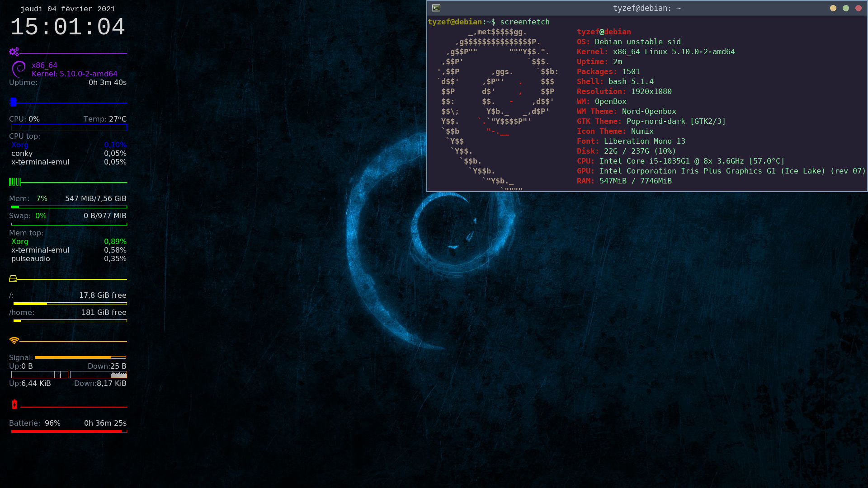Viewport: 868px width, 488px height.
Task: Click the Down network traffic graph
Action: (x=99, y=375)
